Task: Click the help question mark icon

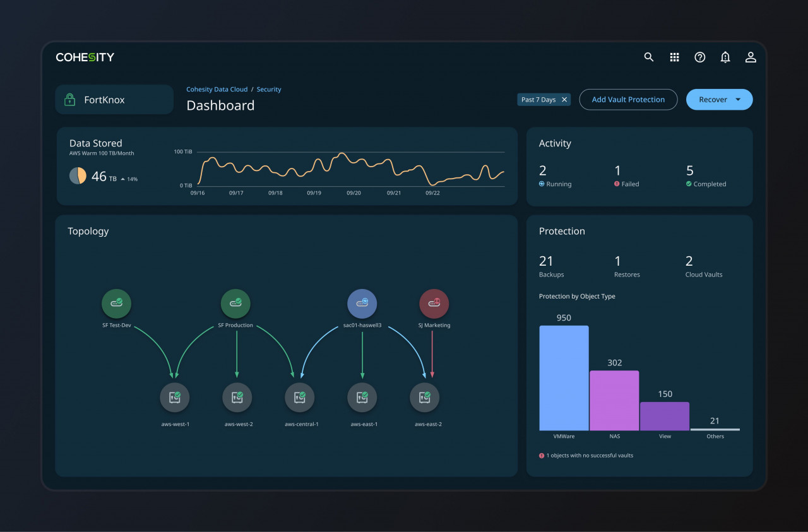Action: click(699, 57)
